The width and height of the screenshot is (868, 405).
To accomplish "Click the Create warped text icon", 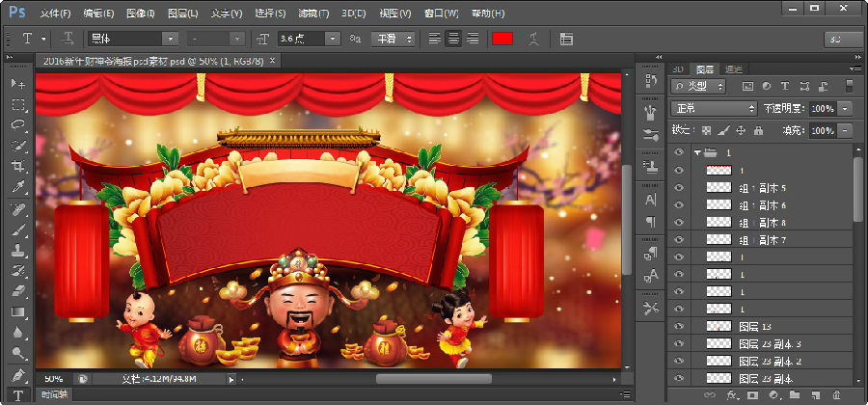I will tap(533, 39).
